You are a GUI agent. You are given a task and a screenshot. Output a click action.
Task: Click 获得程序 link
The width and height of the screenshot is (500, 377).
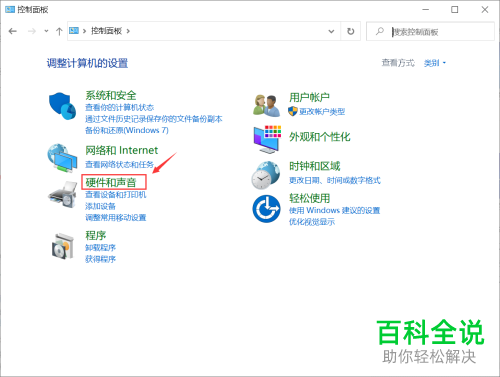click(x=100, y=259)
